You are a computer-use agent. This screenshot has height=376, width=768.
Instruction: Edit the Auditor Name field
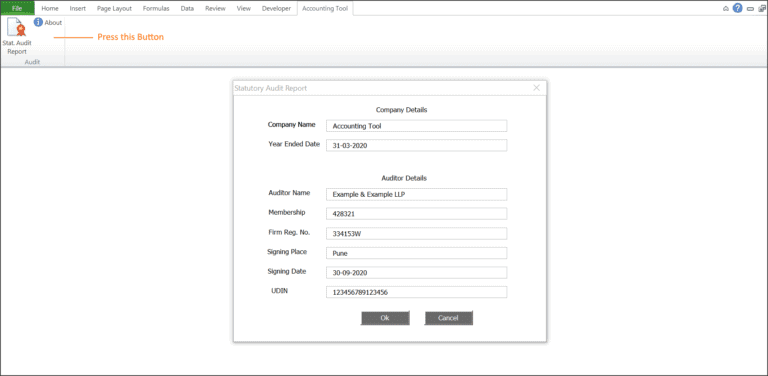click(x=416, y=194)
